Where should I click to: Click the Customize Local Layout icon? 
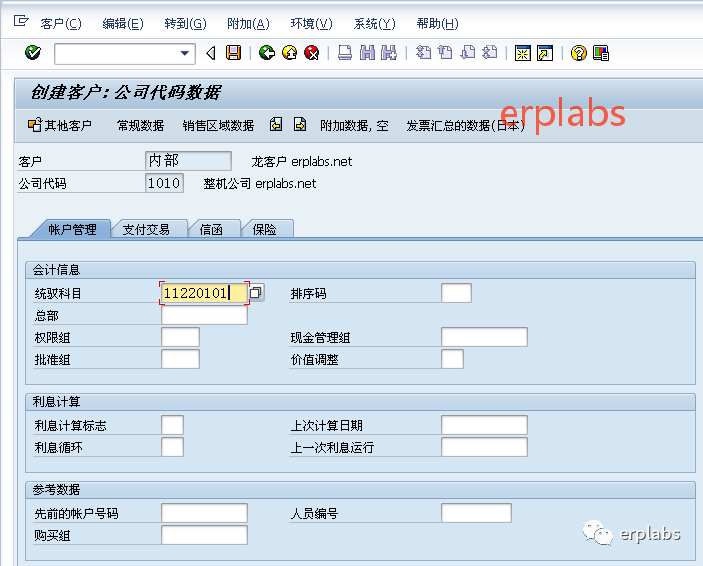tap(601, 53)
